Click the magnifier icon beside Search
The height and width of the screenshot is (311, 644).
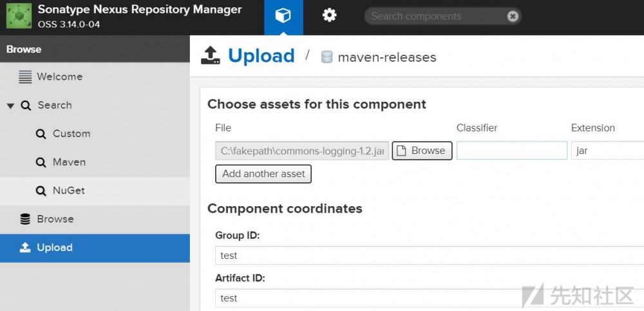26,106
